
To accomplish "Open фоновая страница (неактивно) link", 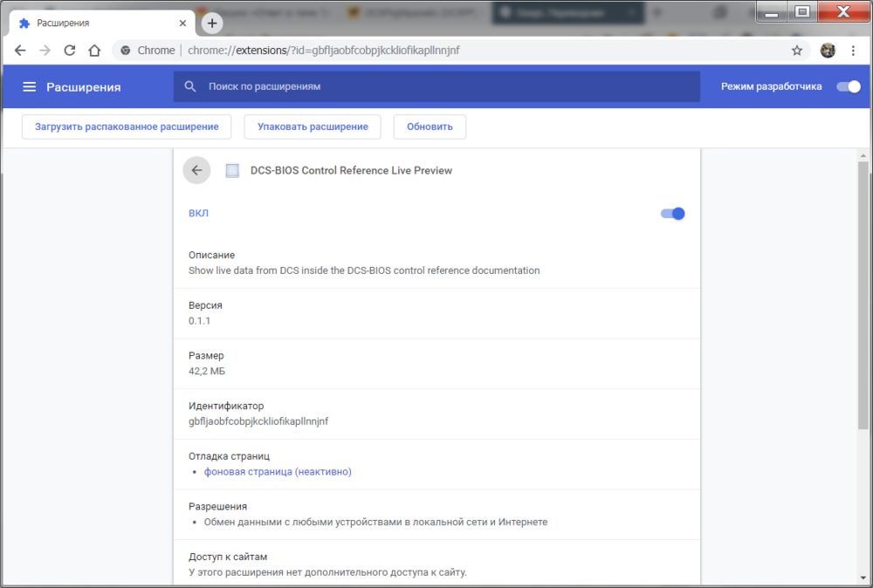I will (278, 472).
